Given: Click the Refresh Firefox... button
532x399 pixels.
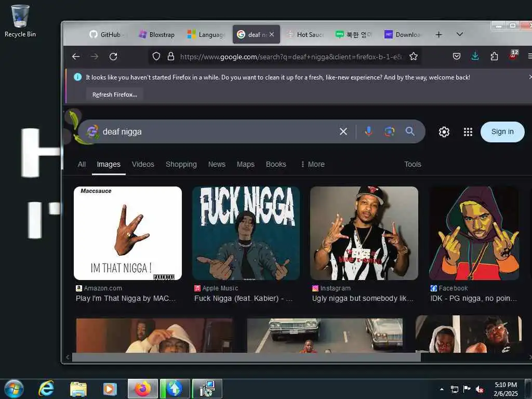Looking at the screenshot, I should 115,95.
